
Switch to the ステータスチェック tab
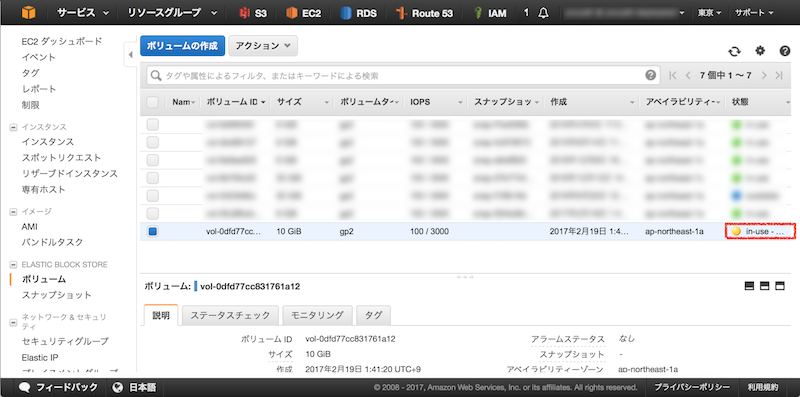pyautogui.click(x=230, y=315)
